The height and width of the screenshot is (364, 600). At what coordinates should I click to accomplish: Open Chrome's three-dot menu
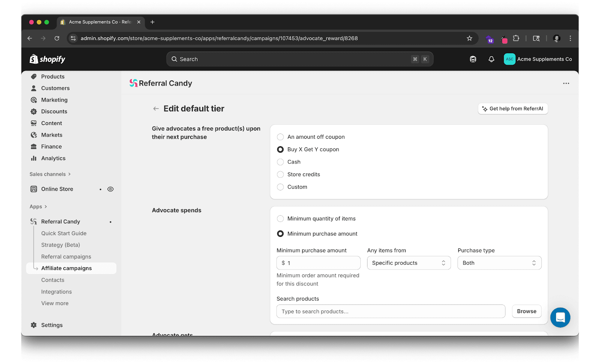click(570, 38)
